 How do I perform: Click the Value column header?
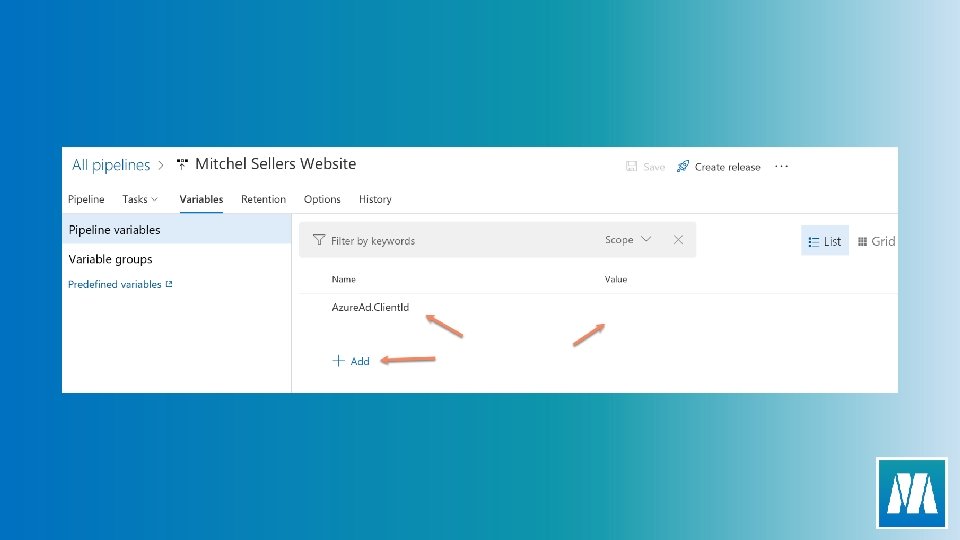[616, 279]
